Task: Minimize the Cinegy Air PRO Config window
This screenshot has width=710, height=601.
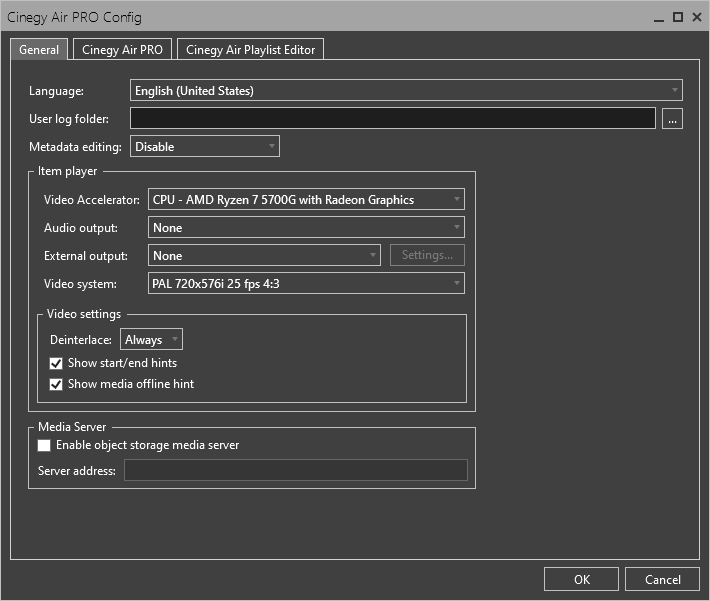Action: click(659, 18)
